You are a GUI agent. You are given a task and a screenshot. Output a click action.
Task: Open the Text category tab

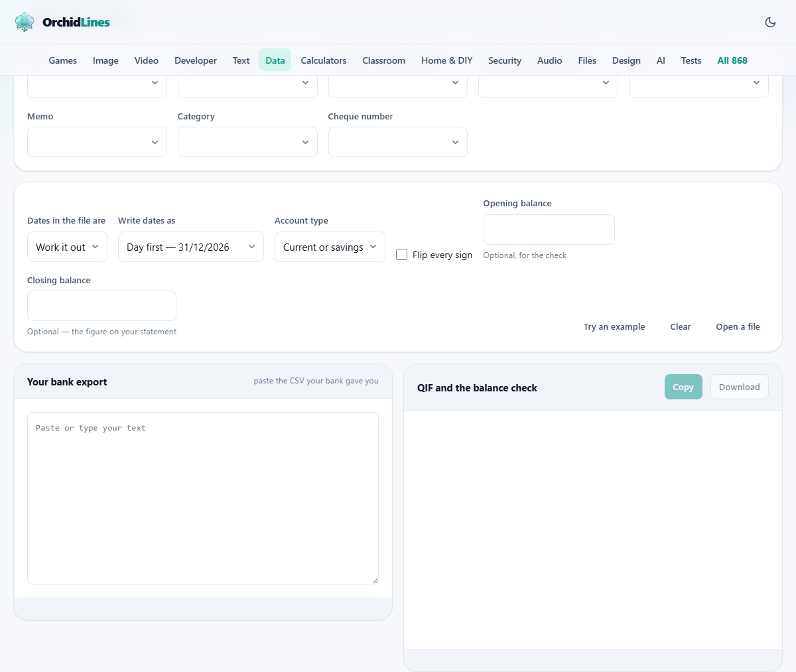[x=241, y=60]
